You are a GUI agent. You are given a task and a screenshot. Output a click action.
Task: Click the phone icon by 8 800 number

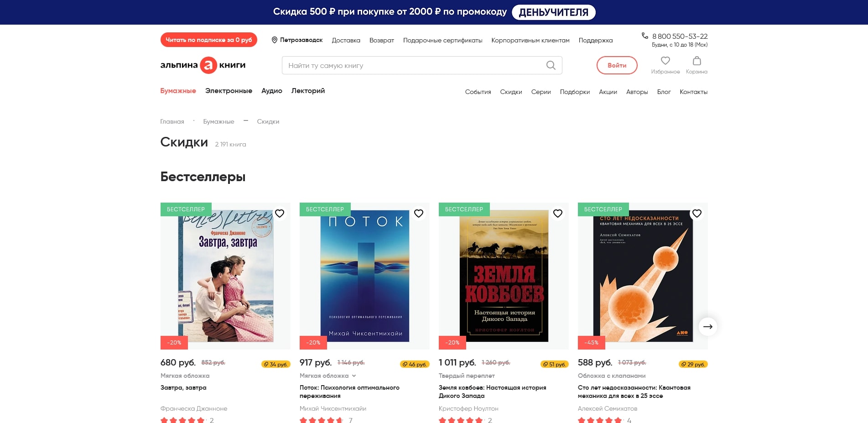click(645, 36)
